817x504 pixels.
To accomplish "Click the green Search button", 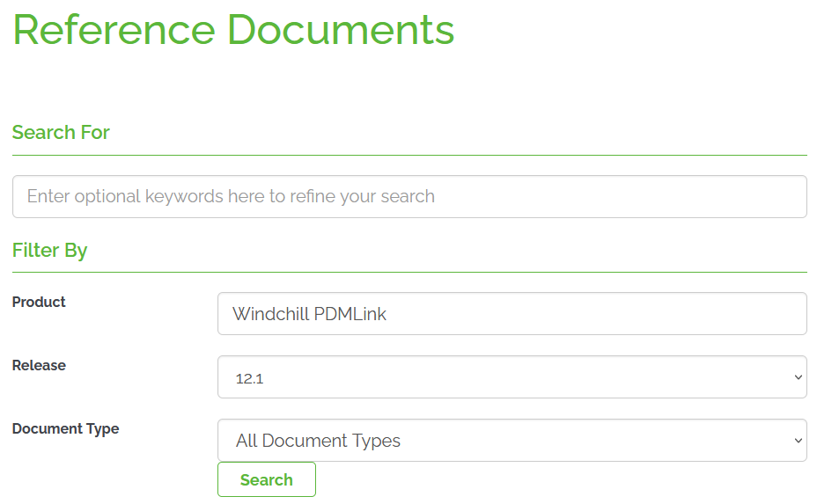I will pos(267,479).
